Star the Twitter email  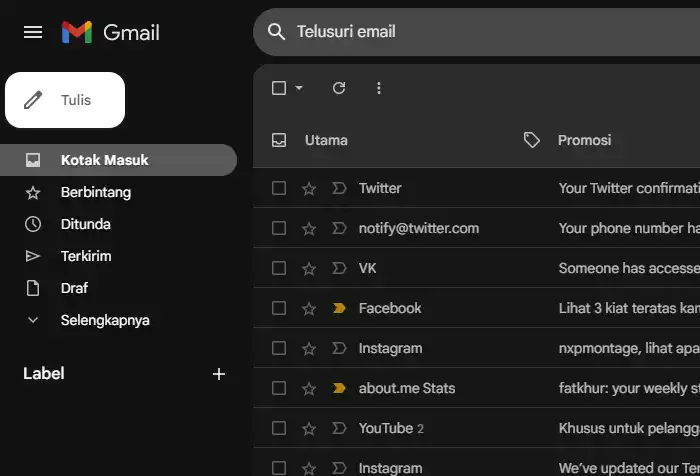click(309, 188)
